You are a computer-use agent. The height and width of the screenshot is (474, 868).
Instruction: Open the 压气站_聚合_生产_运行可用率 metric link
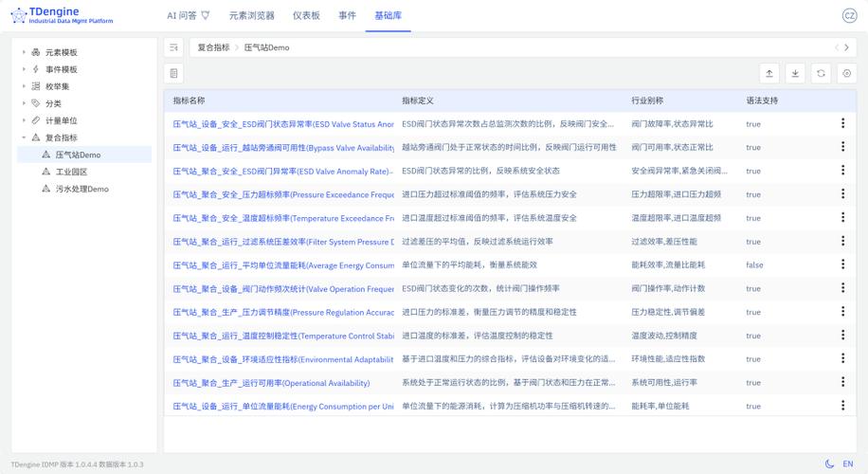(271, 383)
